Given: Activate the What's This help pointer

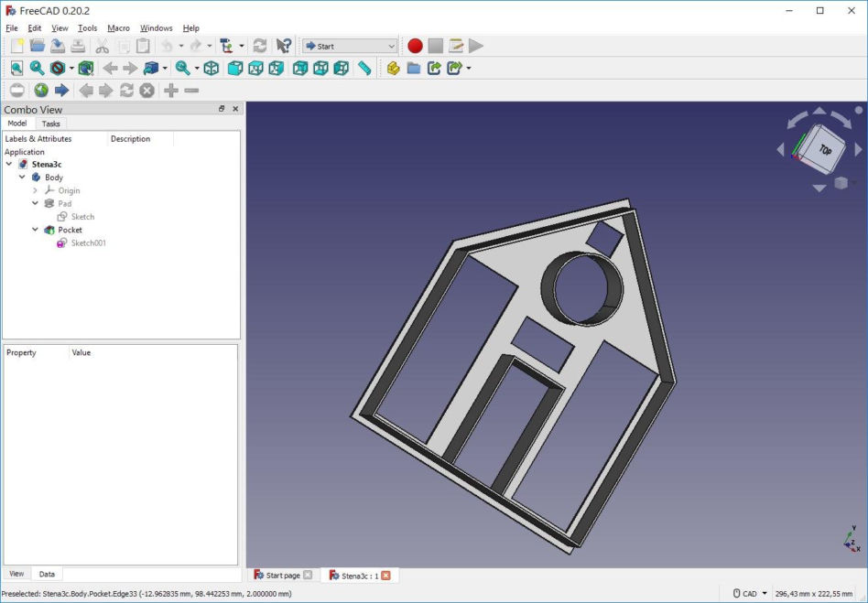Looking at the screenshot, I should click(x=284, y=46).
